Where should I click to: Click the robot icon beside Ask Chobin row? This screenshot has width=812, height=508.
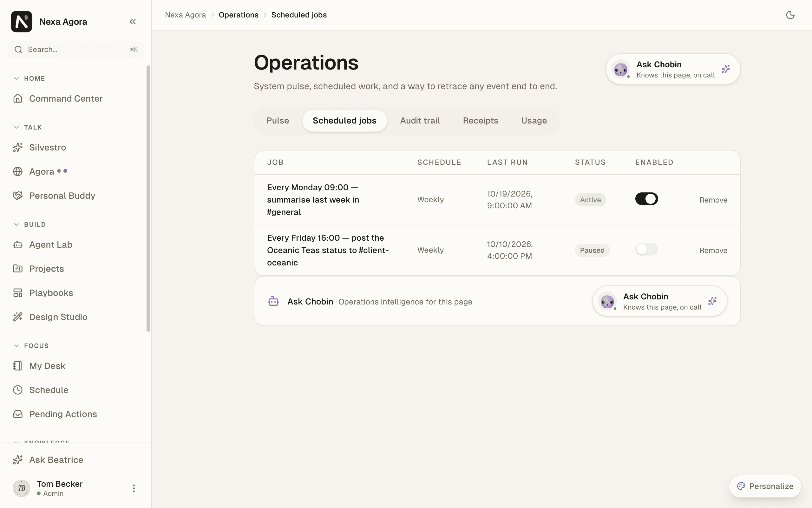pos(273,301)
